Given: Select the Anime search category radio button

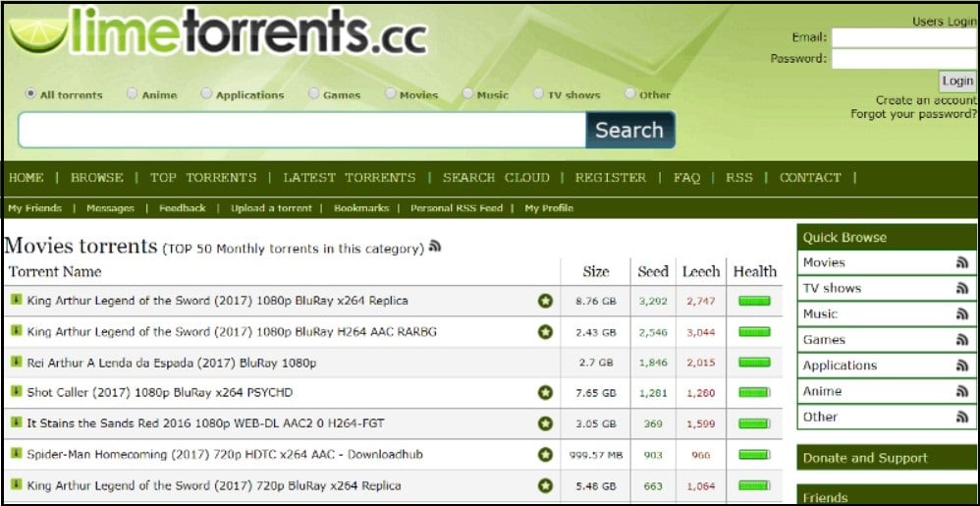Looking at the screenshot, I should pos(132,93).
